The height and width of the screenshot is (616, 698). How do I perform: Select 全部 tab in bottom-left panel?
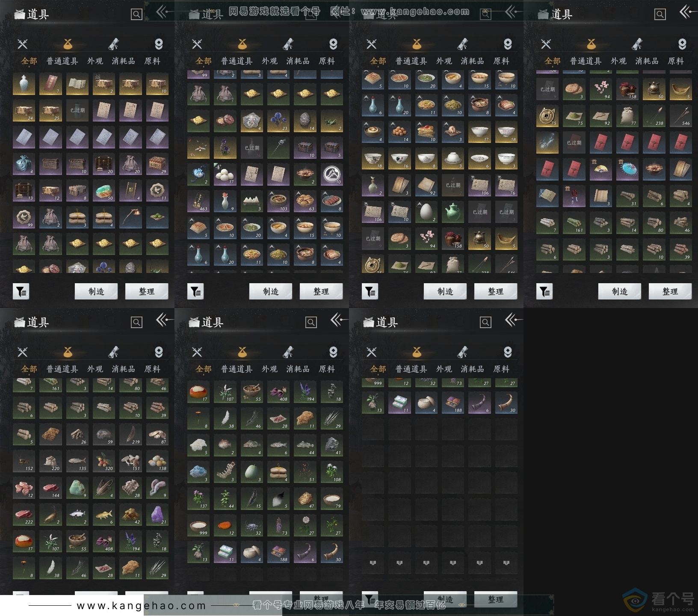coord(29,369)
